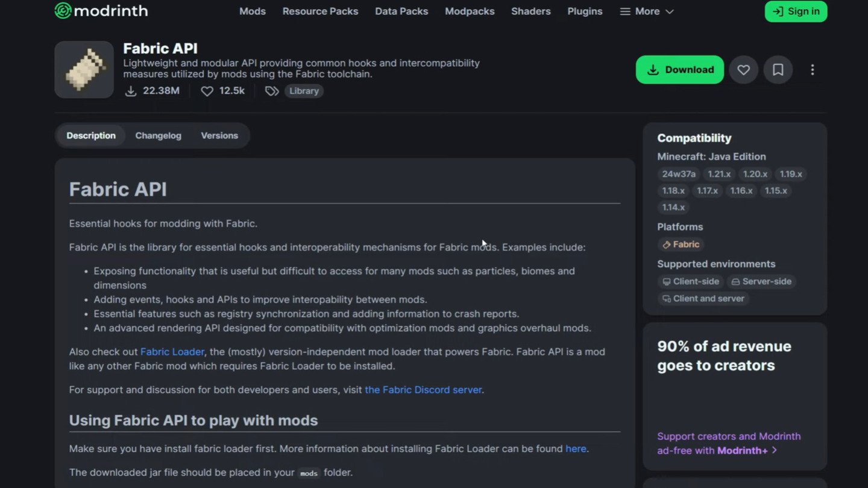
Task: Go to Shaders in navigation bar
Action: click(x=530, y=11)
